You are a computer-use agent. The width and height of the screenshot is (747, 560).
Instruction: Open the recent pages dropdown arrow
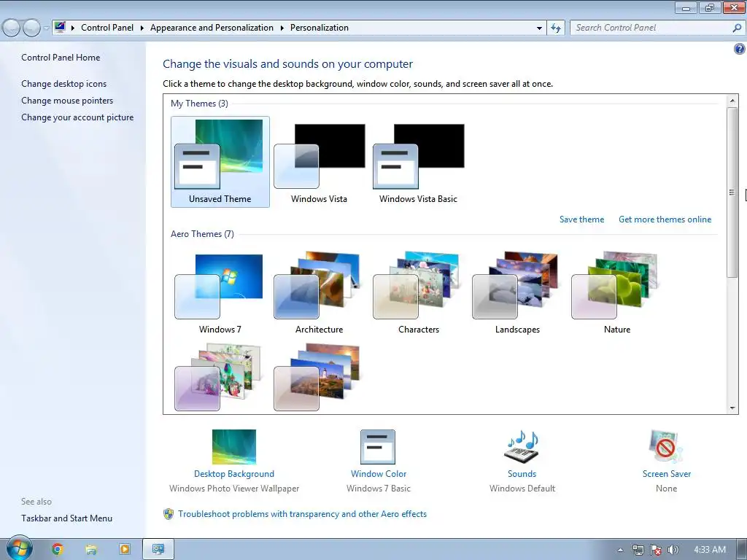click(x=46, y=28)
